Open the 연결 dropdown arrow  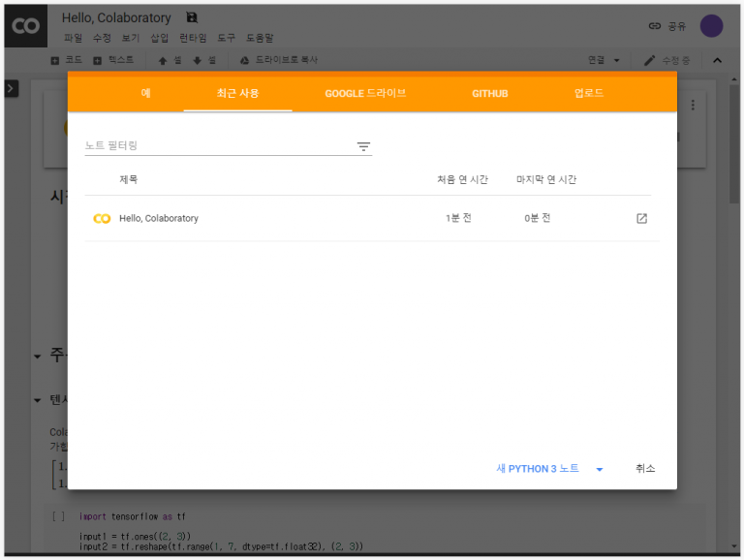pyautogui.click(x=616, y=60)
